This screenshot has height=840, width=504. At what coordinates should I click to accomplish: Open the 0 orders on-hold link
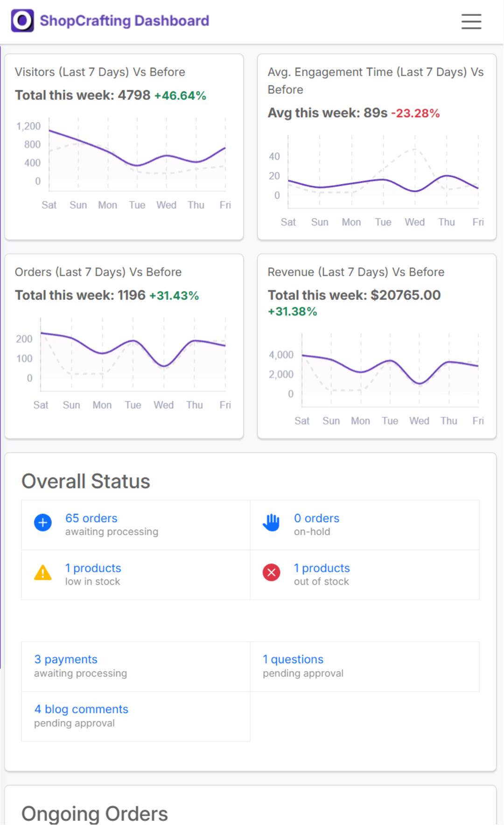[316, 518]
